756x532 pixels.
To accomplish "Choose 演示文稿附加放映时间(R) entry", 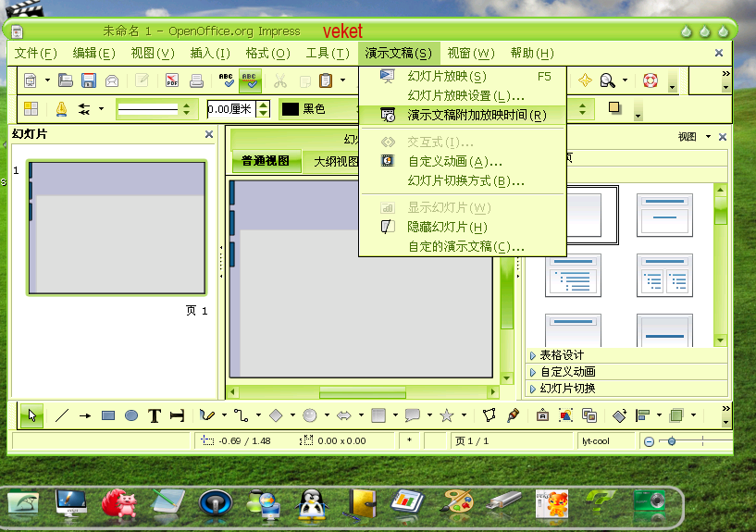I will tap(463, 115).
